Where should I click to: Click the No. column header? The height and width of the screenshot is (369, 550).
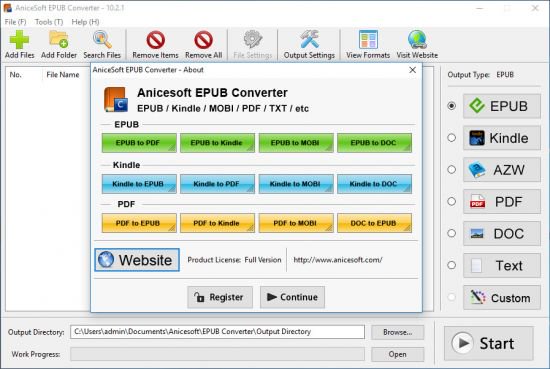click(x=15, y=75)
